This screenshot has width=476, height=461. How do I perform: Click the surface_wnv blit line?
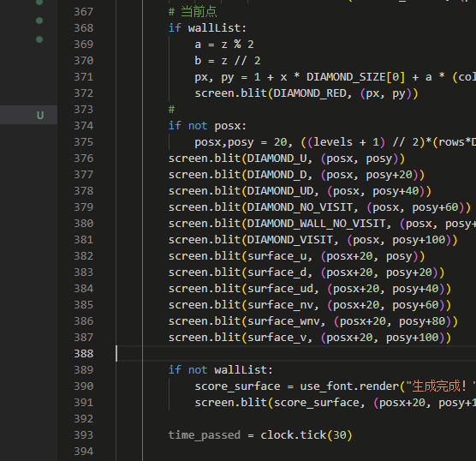(x=313, y=321)
